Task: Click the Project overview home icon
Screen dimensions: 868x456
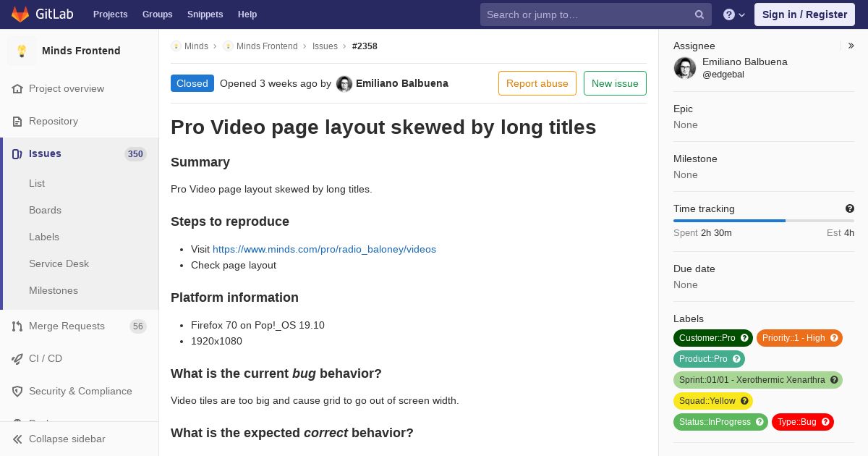Action: pos(17,89)
